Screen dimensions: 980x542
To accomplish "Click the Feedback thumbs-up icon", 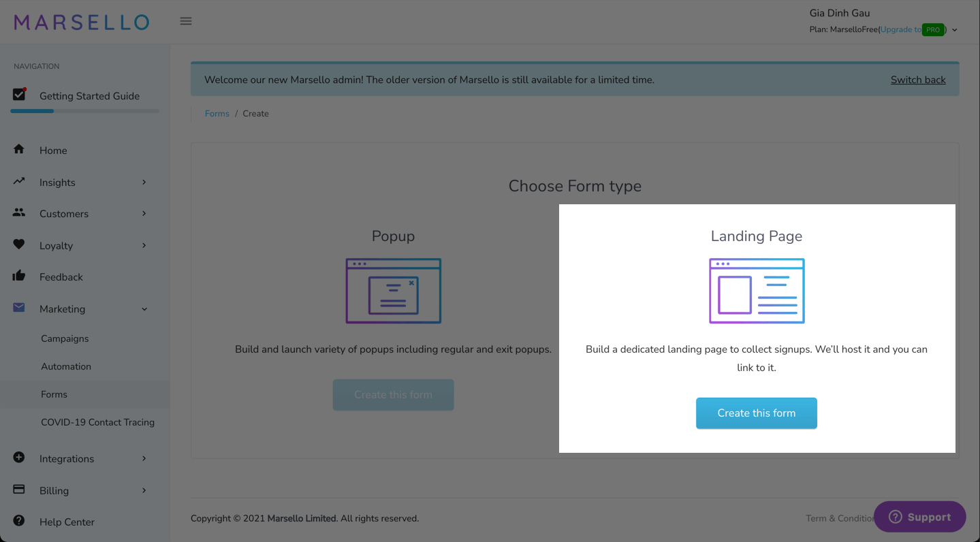I will (19, 276).
